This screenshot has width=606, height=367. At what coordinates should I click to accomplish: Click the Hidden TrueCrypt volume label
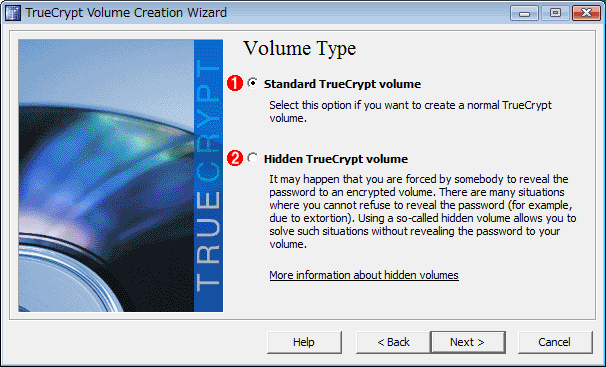pos(336,159)
